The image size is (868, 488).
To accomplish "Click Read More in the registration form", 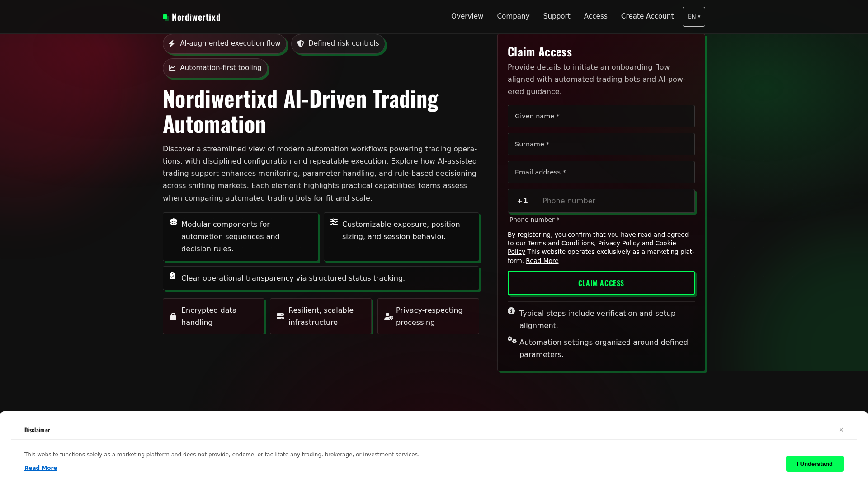I will point(542,261).
